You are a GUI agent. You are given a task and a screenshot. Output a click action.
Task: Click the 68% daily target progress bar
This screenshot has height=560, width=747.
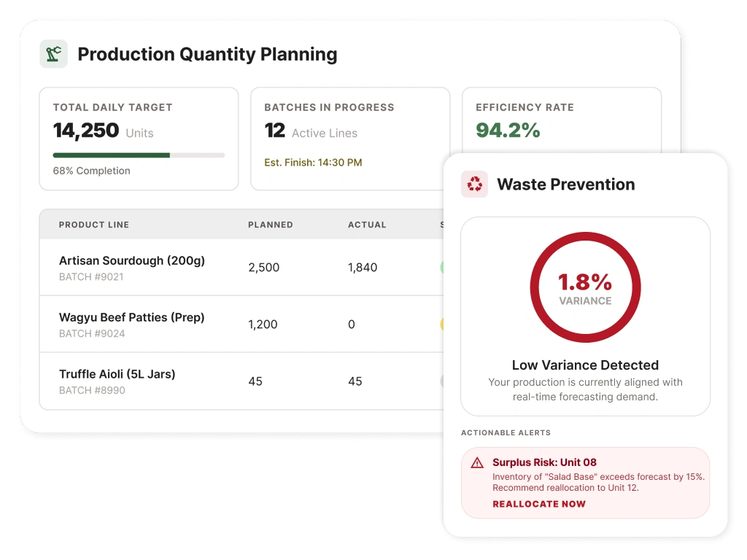[139, 155]
